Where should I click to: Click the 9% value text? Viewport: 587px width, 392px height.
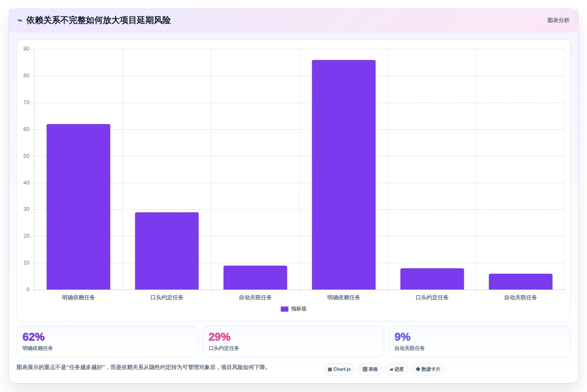pos(403,337)
